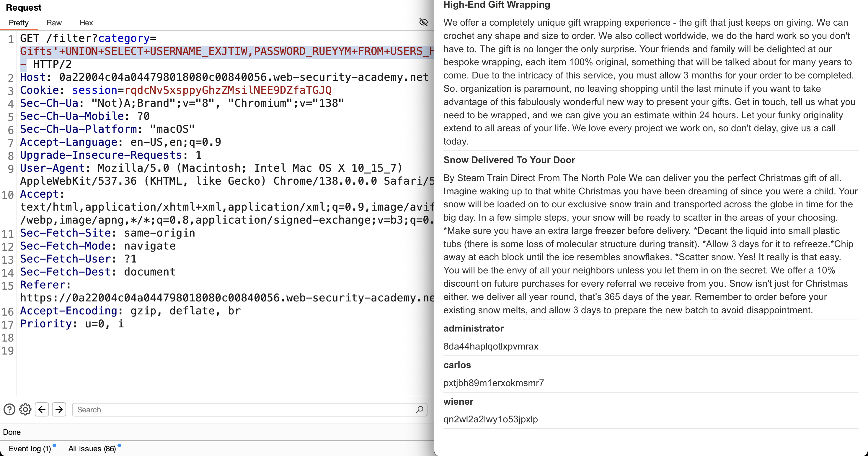Focus the request Search field

(x=250, y=410)
